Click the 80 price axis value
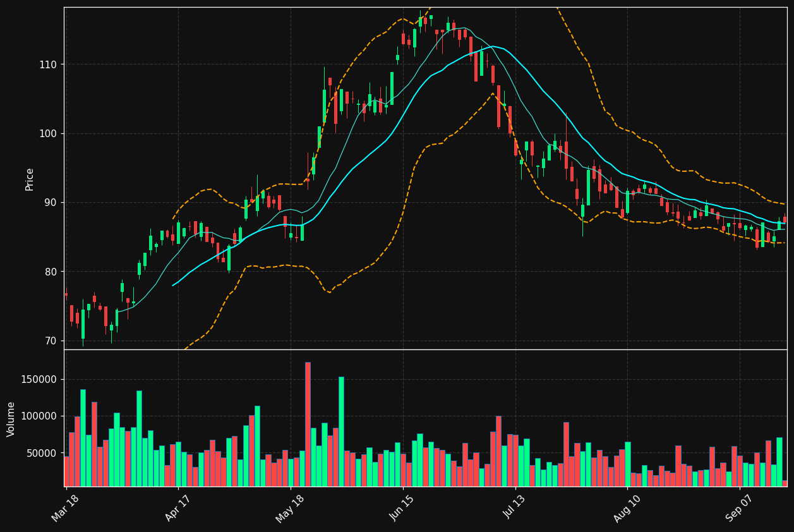This screenshot has height=532, width=794. coord(50,272)
